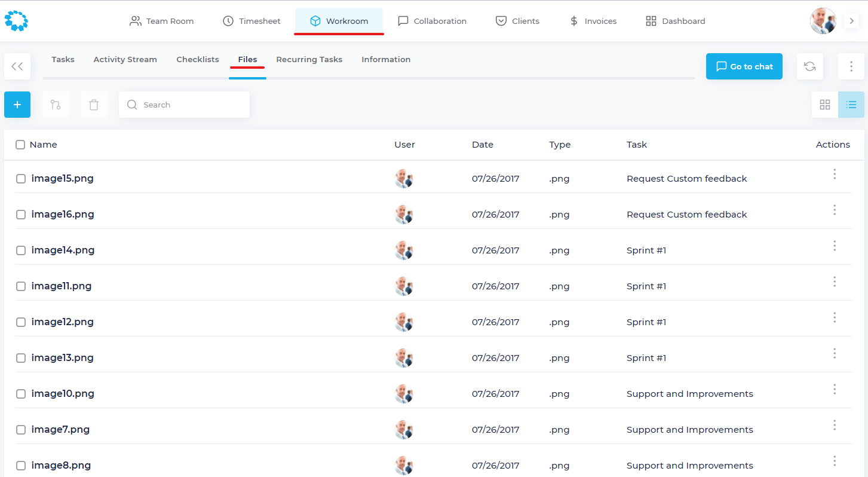Image resolution: width=868 pixels, height=477 pixels.
Task: Open the three-dot menu beside refresh
Action: (x=851, y=66)
